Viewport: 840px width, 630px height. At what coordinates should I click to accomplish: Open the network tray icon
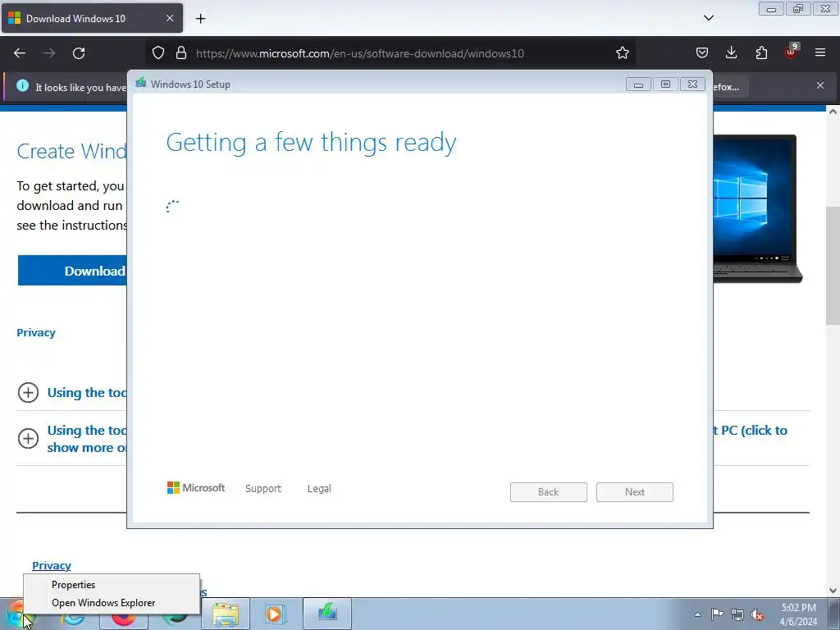[x=737, y=614]
